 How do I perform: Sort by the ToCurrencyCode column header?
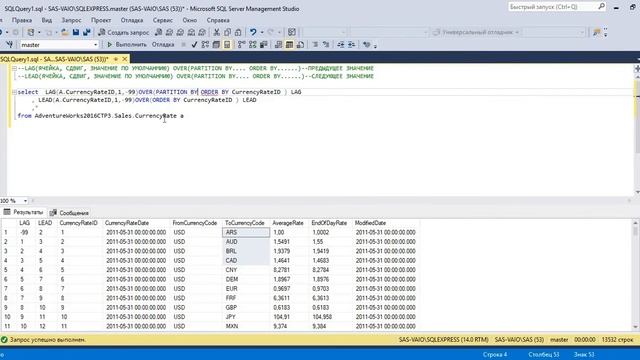point(245,223)
